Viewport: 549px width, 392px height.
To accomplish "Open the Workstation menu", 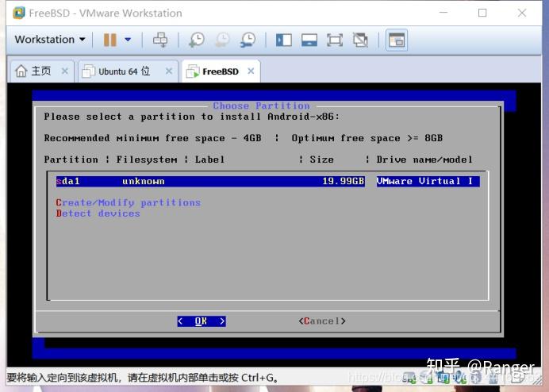I will [50, 40].
